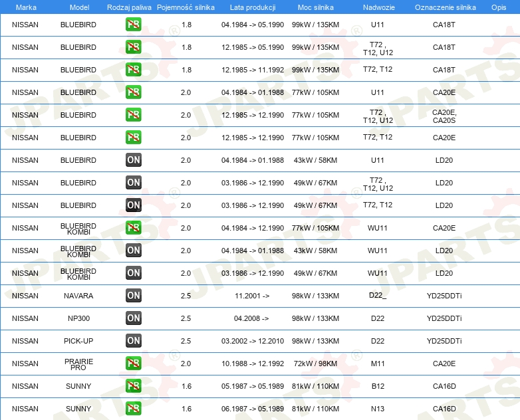520x420 pixels.
Task: Click production years 05.1987 -> 05.1989 cell
Action: click(x=253, y=386)
